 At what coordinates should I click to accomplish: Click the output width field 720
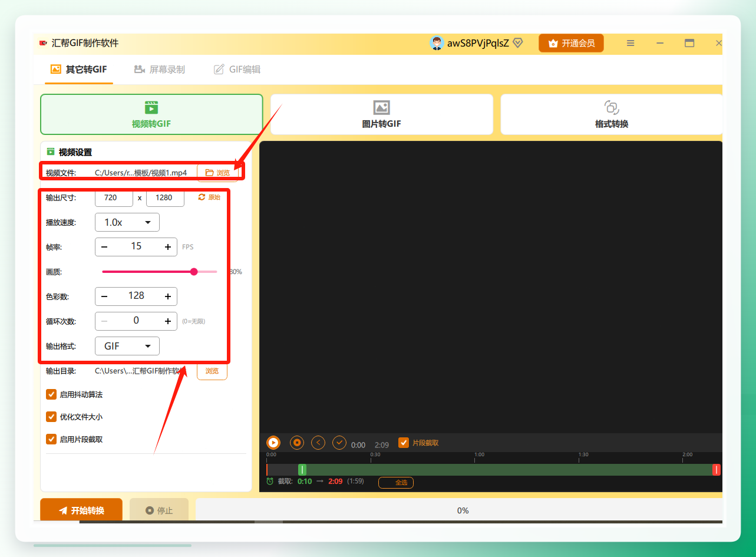click(x=114, y=197)
